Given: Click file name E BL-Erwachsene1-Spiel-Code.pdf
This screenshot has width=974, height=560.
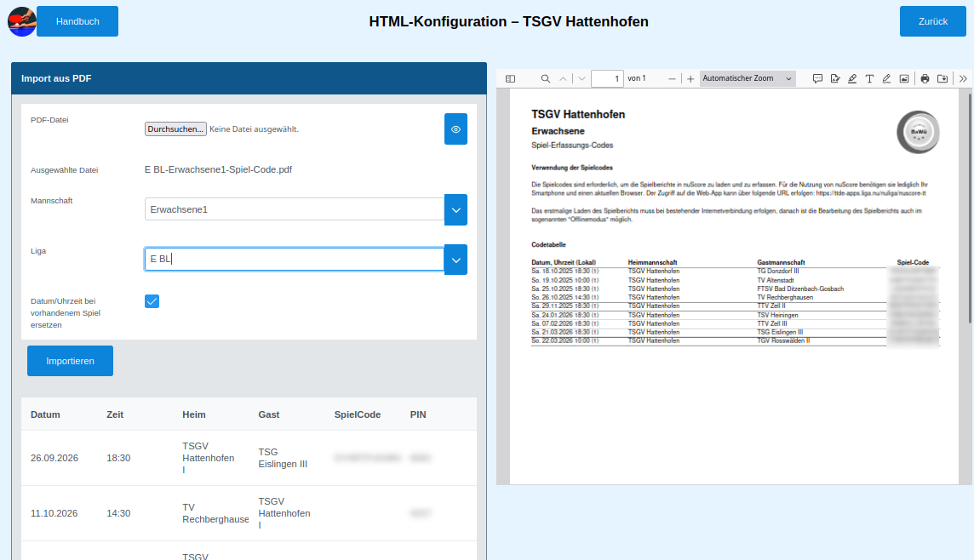Looking at the screenshot, I should pos(218,169).
